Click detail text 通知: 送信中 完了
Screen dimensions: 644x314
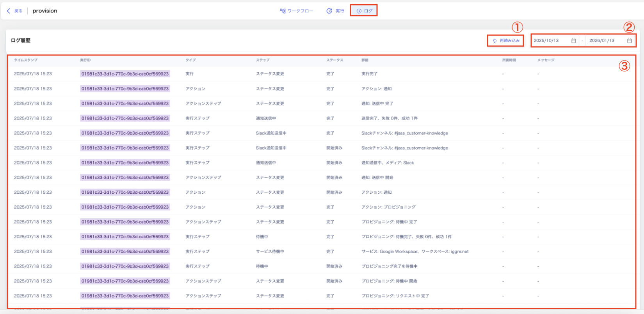tap(377, 103)
